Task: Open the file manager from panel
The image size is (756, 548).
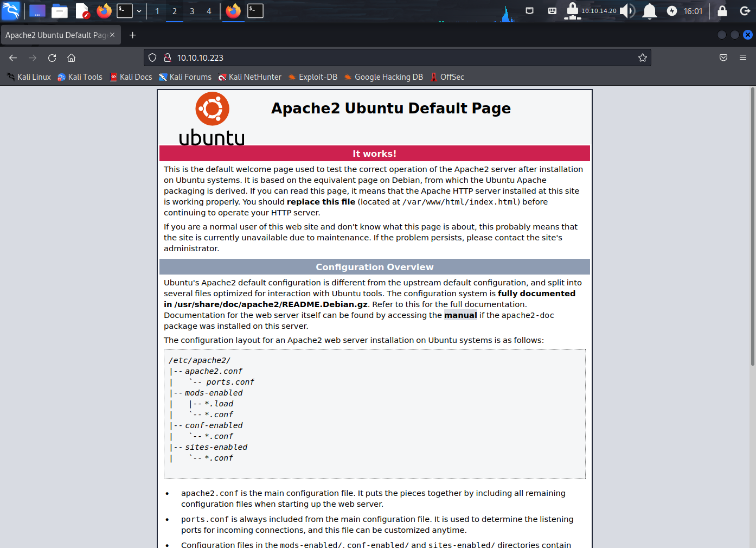Action: pyautogui.click(x=60, y=10)
